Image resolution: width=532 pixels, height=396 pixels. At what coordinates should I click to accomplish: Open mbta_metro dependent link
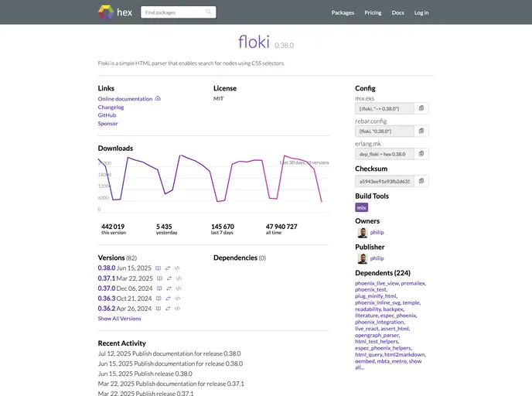click(x=391, y=361)
